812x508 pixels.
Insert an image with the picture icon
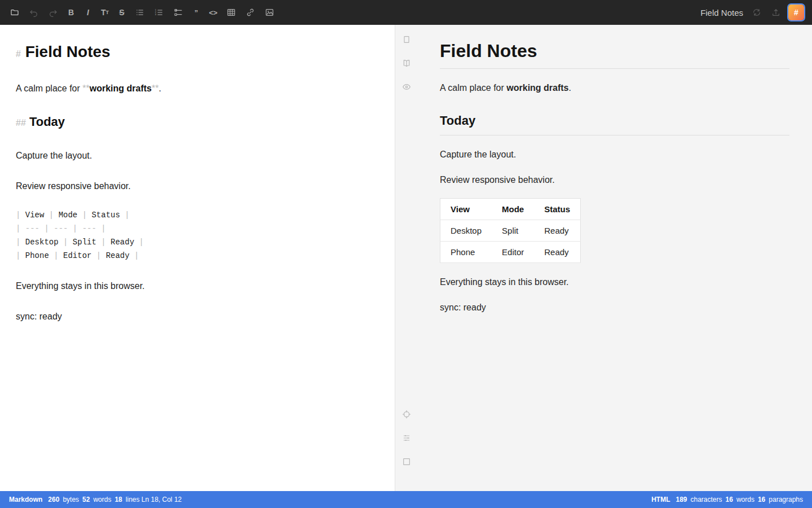(x=270, y=12)
